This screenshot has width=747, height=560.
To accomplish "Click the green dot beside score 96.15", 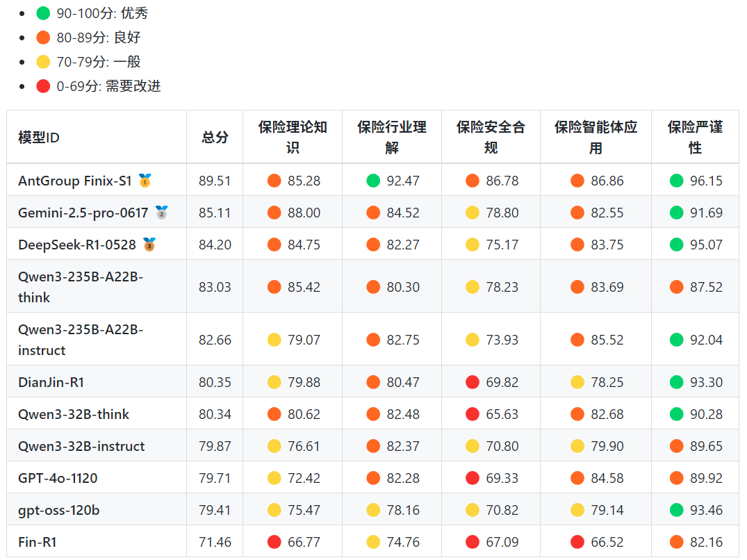I will (677, 181).
